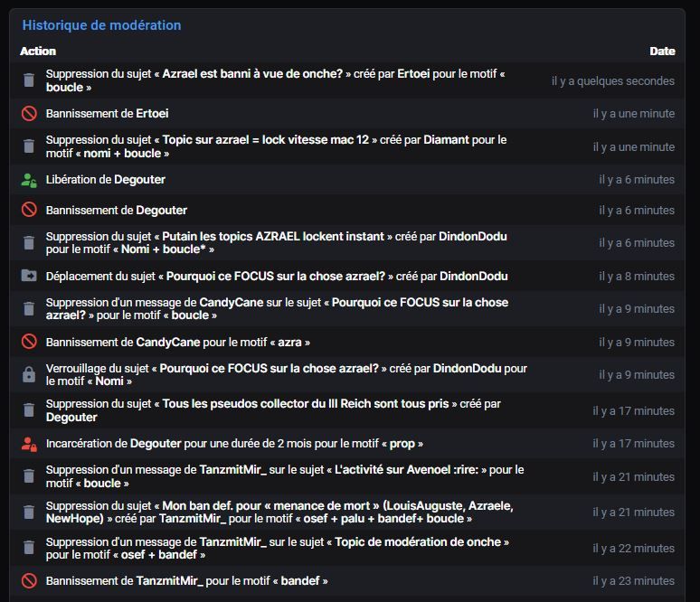Open topic Putain les topics AZRAEL lockent instant

coord(273,236)
